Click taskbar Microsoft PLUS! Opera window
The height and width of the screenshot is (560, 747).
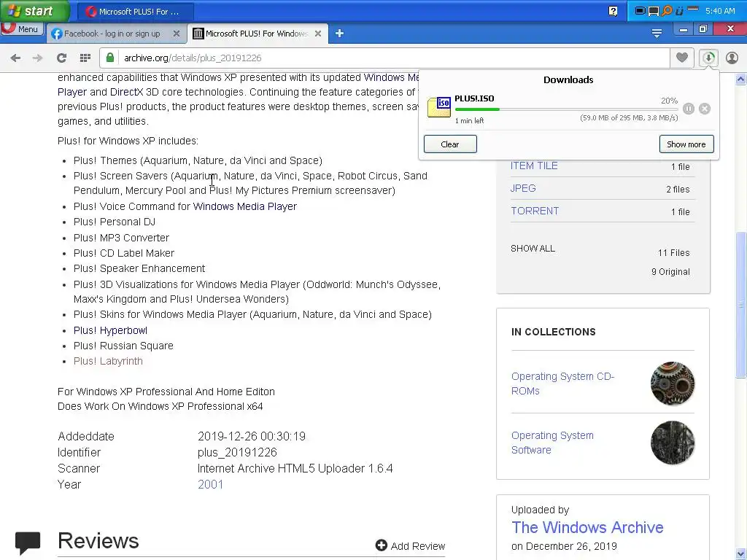coord(135,12)
